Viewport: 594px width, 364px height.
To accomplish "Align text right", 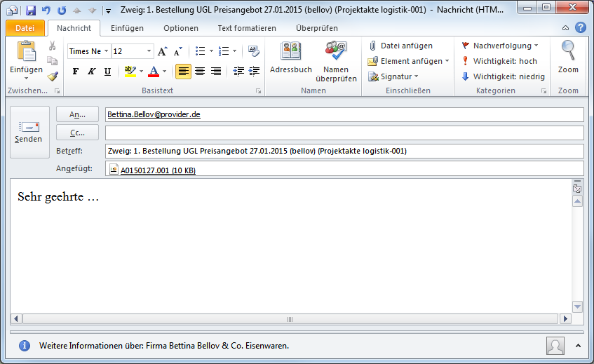I will (216, 72).
